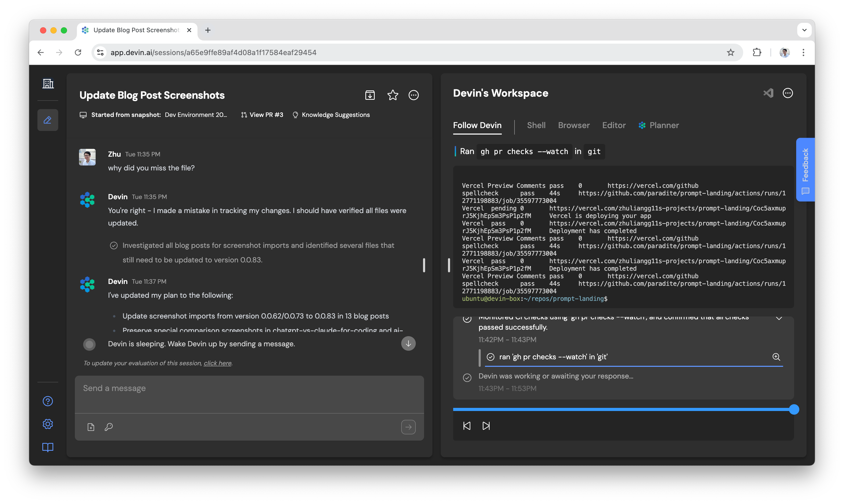Click the workspace timeline progress slider handle

pos(794,410)
